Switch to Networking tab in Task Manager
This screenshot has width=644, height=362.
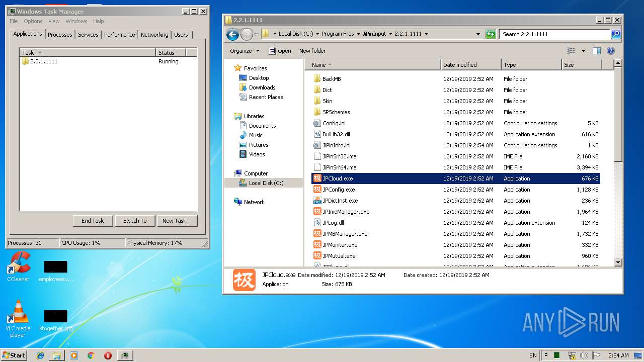[154, 35]
